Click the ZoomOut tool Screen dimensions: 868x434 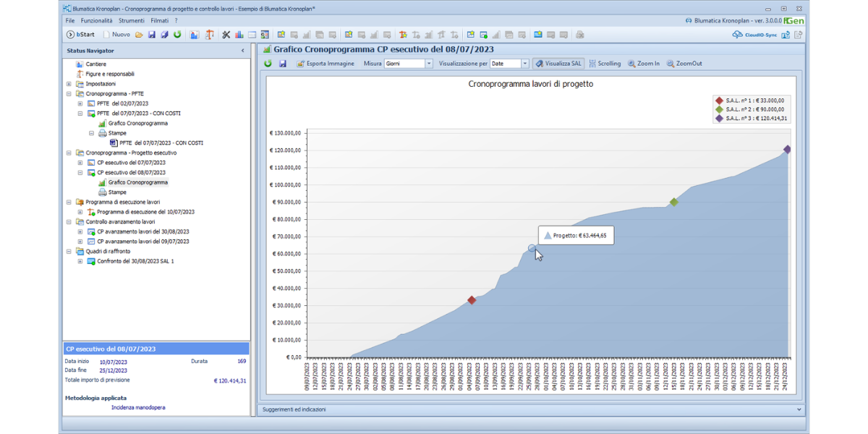point(684,64)
